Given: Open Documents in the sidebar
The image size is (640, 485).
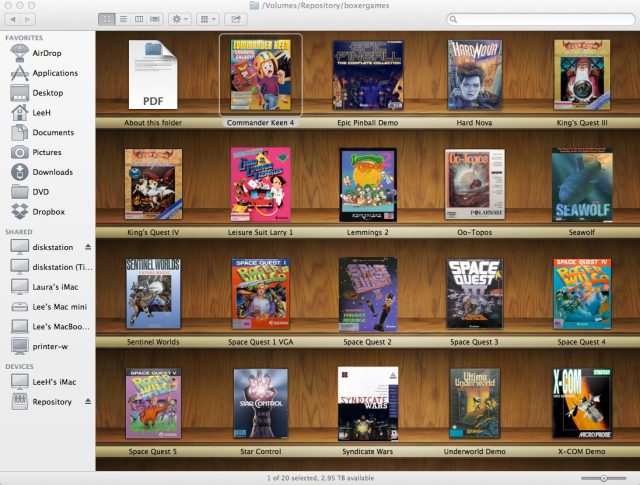Looking at the screenshot, I should (42, 132).
